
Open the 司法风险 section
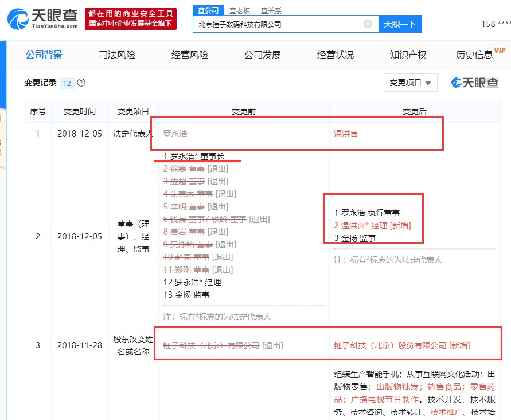(116, 54)
